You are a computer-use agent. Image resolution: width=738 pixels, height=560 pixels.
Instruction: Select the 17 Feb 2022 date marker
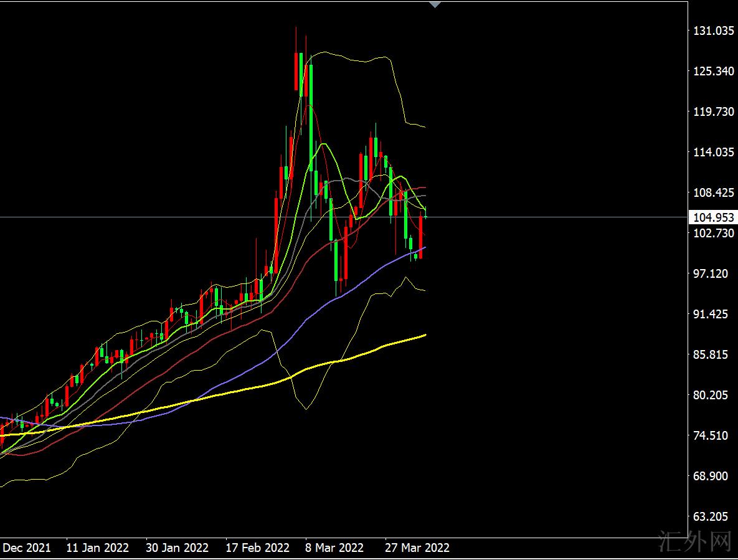pyautogui.click(x=257, y=548)
